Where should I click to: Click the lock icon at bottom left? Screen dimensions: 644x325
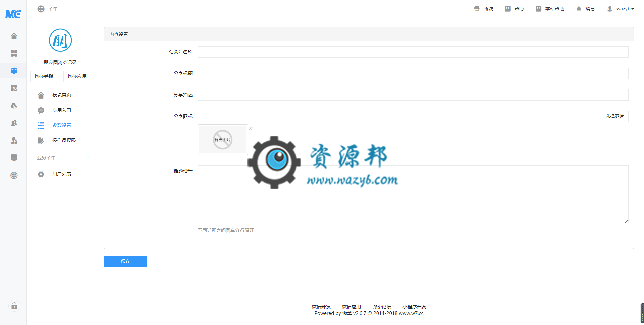click(14, 306)
